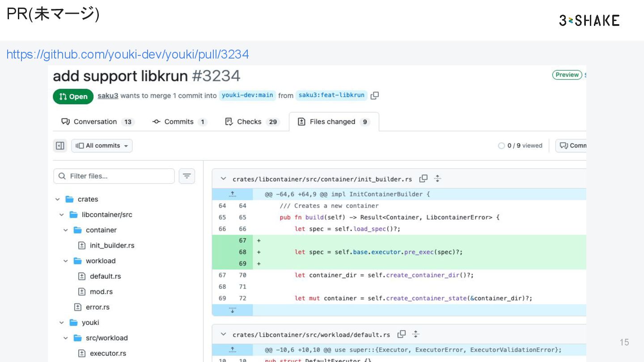Switch to the Checks tab
The height and width of the screenshot is (362, 644).
tap(252, 122)
